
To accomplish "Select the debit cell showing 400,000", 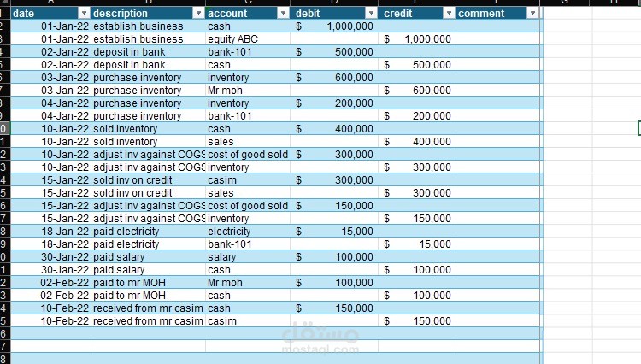I will pos(334,129).
